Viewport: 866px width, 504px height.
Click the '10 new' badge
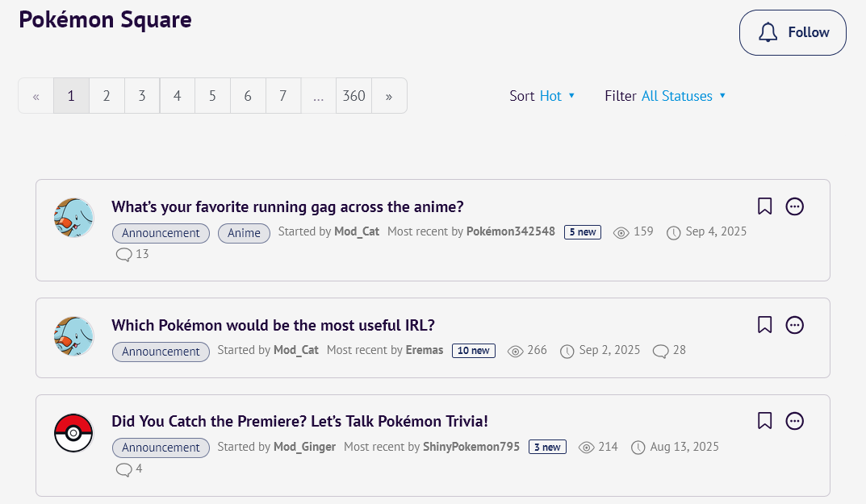474,351
